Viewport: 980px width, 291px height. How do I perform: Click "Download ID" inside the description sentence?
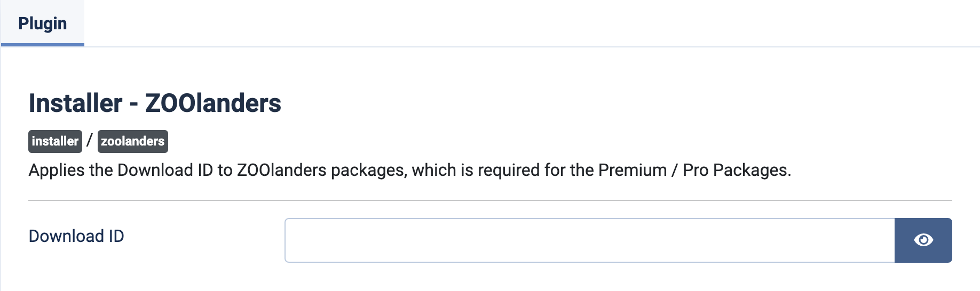[165, 170]
